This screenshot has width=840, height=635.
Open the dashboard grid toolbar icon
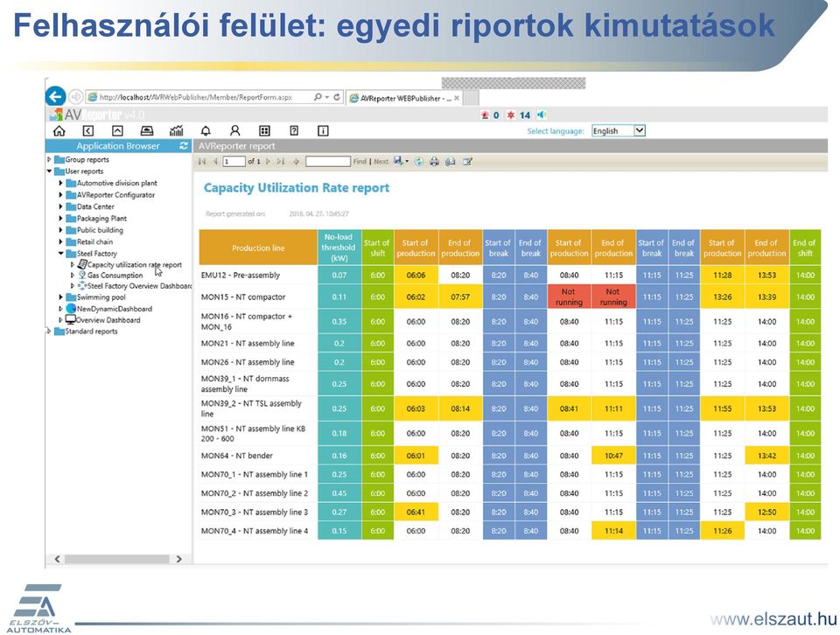[264, 130]
